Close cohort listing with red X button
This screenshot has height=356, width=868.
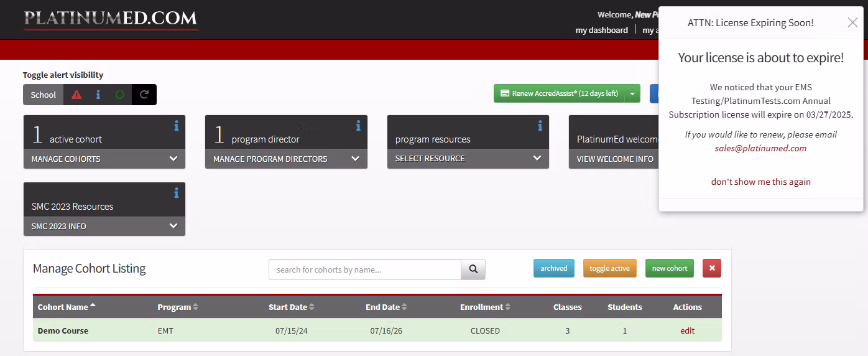(712, 268)
